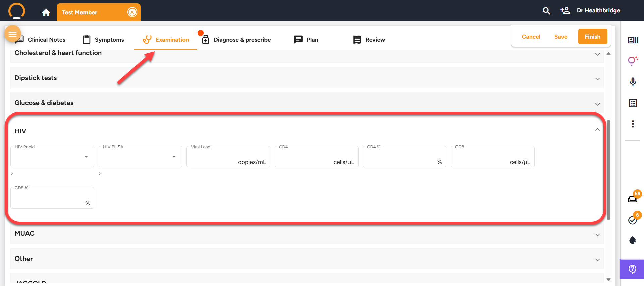Viewport: 644px width, 286px height.
Task: Open the vertical three-dot more menu
Action: (x=633, y=124)
